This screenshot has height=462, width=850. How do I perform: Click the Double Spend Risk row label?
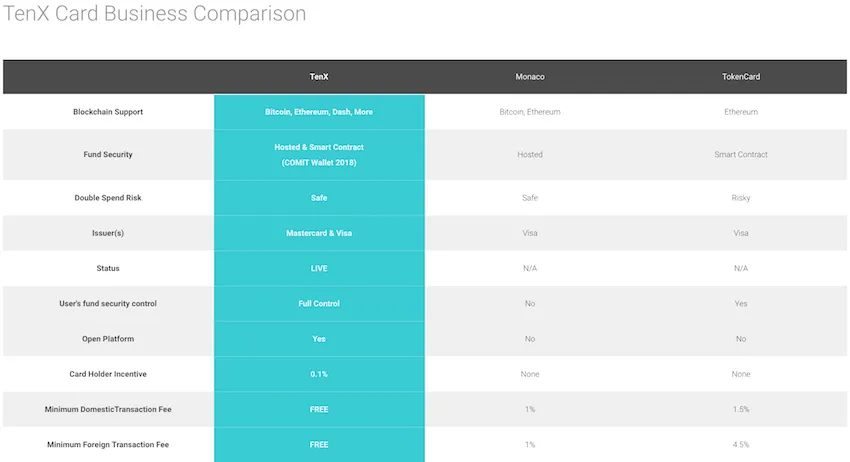pyautogui.click(x=108, y=198)
